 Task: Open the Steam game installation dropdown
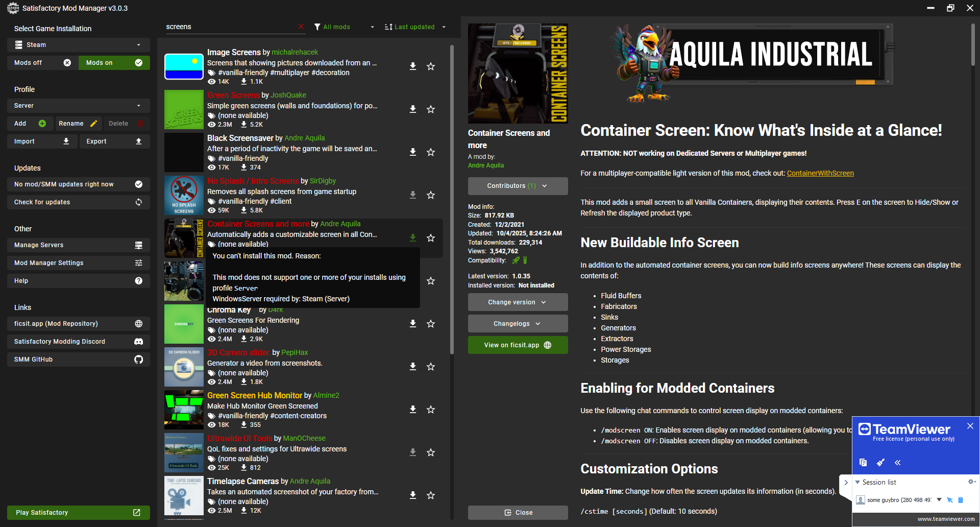(x=79, y=45)
